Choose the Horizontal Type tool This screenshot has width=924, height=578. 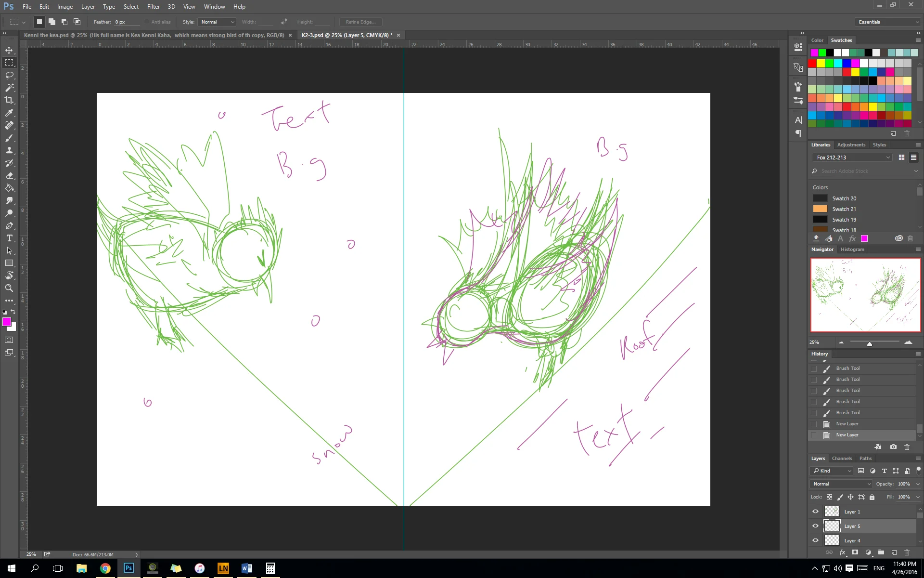9,238
